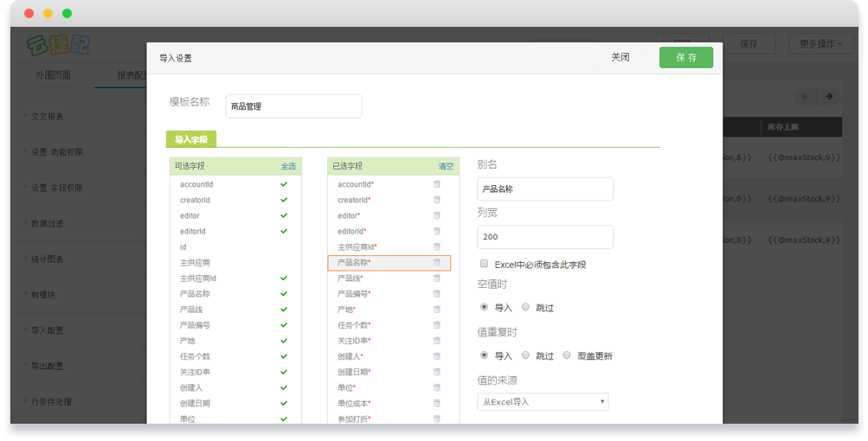Remove 产品名称 from selected fields via trash icon
Viewport: 868px width, 441px height.
point(436,262)
